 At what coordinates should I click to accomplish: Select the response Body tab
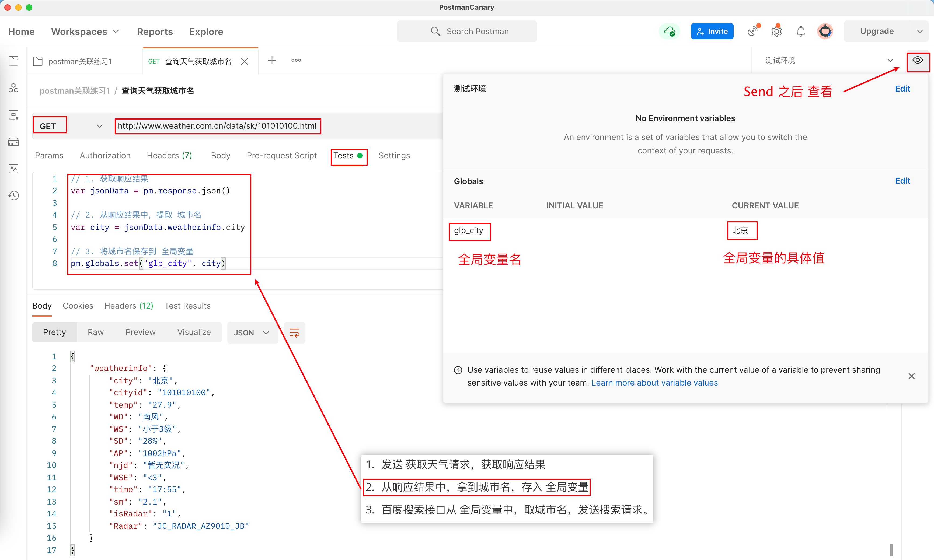pyautogui.click(x=42, y=306)
